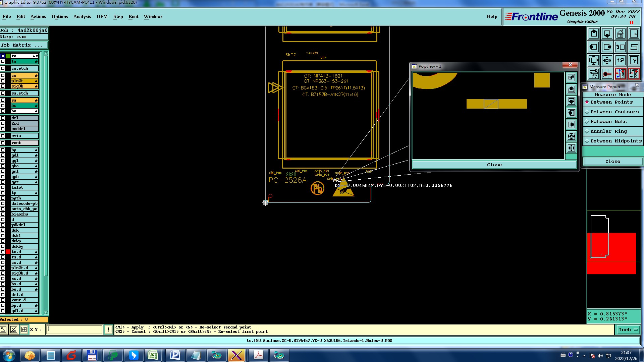Click the 1:2 zoom scale icon
This screenshot has width=644, height=362.
[x=621, y=60]
